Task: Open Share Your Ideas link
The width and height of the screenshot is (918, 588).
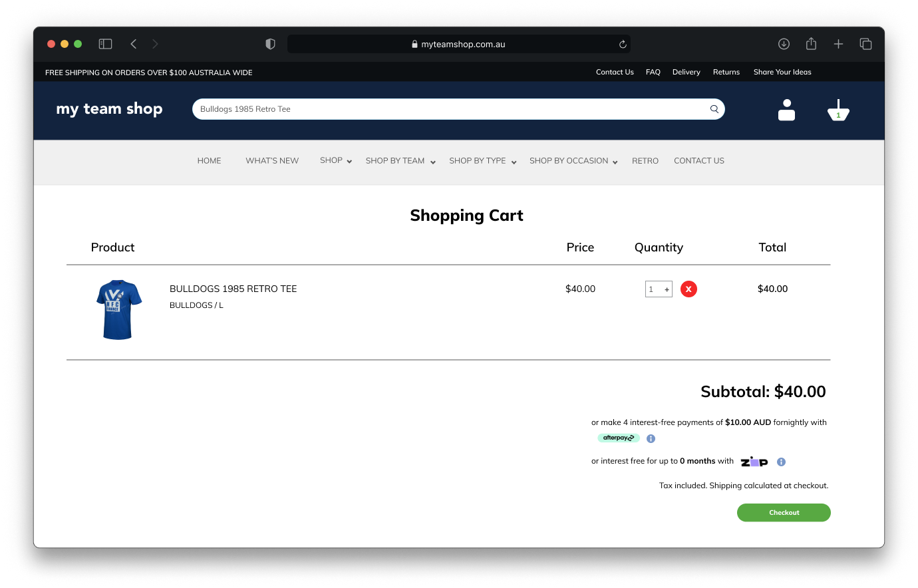Action: [782, 72]
